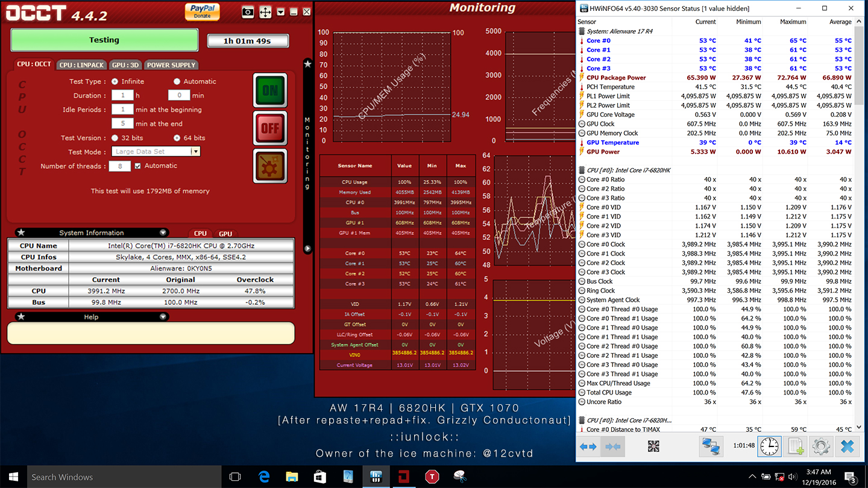Click the HWiNFO clock reset timer button
Viewport: 868px width, 488px height.
click(x=769, y=446)
